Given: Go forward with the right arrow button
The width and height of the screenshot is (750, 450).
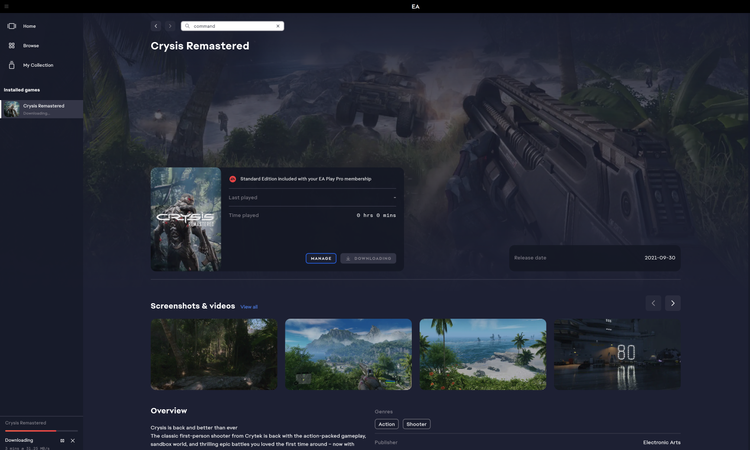Looking at the screenshot, I should point(170,26).
